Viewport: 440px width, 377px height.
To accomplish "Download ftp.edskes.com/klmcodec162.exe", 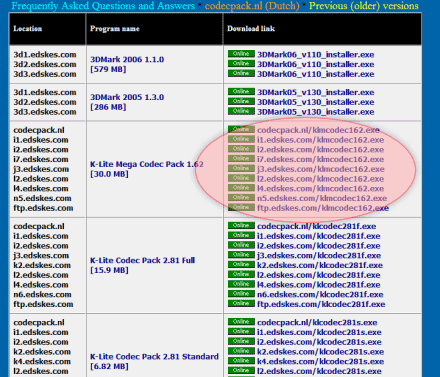I will click(x=323, y=208).
